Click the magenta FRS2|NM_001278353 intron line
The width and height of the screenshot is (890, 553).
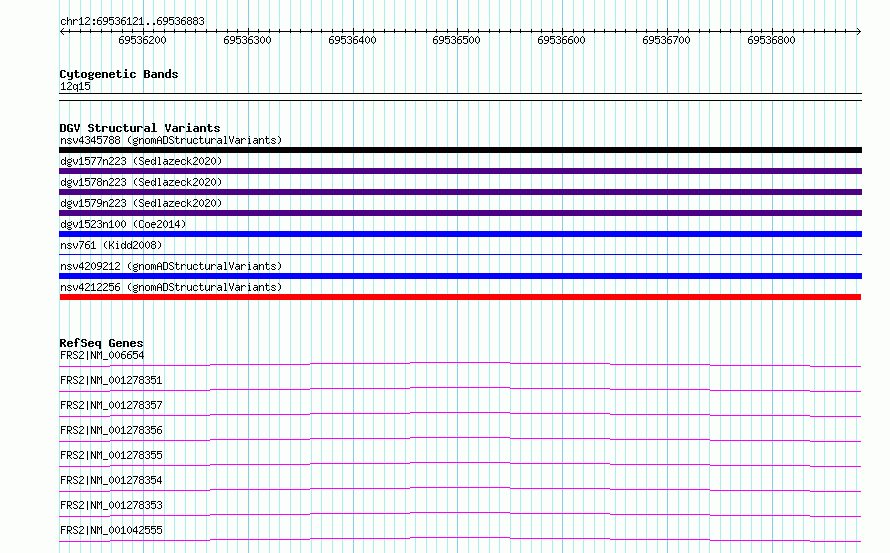click(x=460, y=514)
